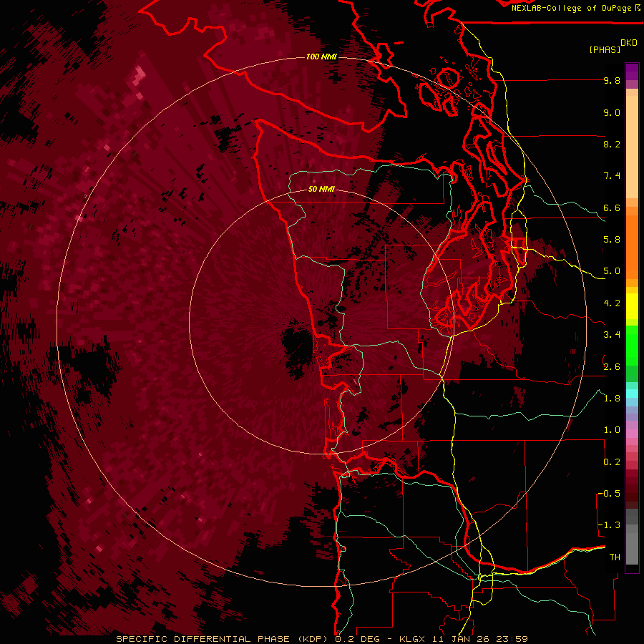Screen dimensions: 644x644
Task: Click the 50 NMI range ring label
Action: pos(321,190)
